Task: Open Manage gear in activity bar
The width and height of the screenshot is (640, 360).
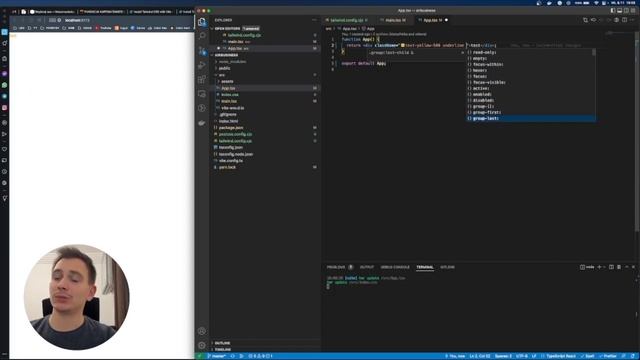Action: click(202, 345)
